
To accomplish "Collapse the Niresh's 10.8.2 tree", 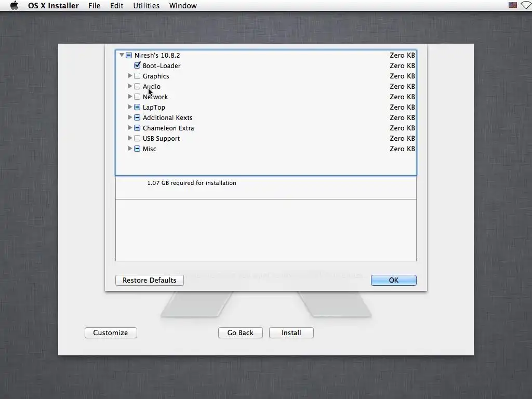I will (122, 55).
